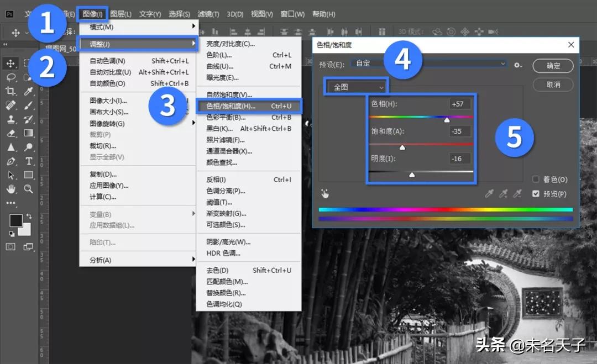
Task: Select the Move tool in the toolbox
Action: (11, 64)
